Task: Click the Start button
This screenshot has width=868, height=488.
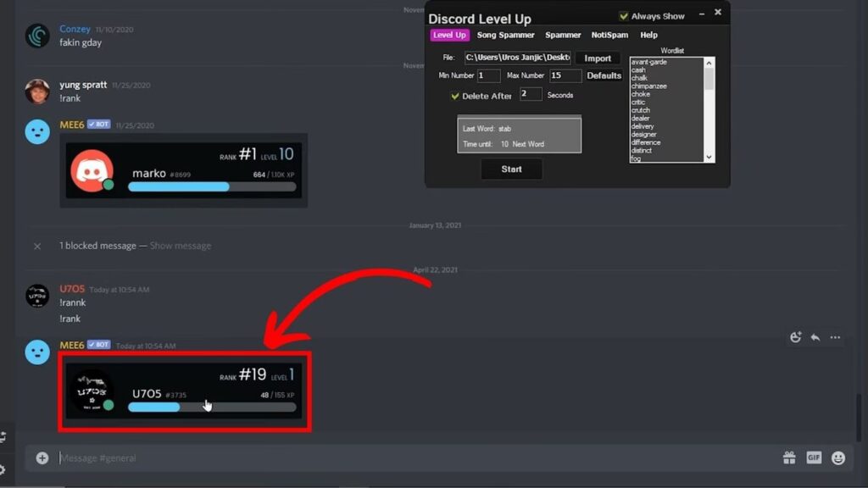Action: click(511, 169)
